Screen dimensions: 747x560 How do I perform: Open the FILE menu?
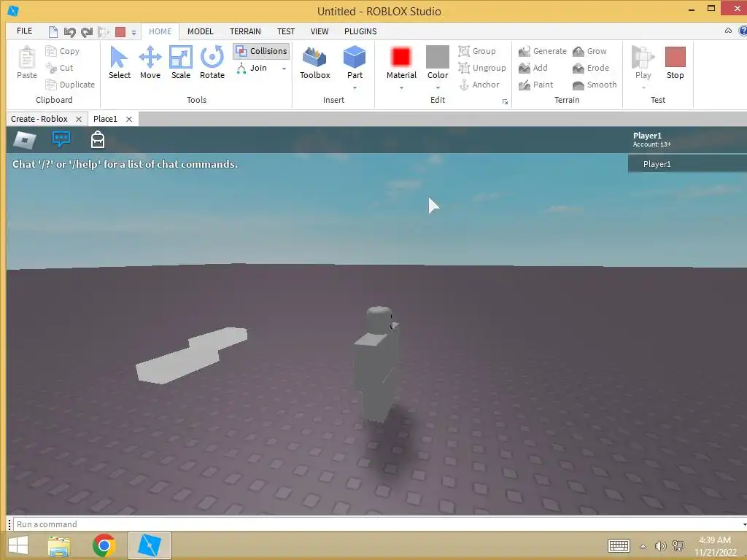point(24,31)
